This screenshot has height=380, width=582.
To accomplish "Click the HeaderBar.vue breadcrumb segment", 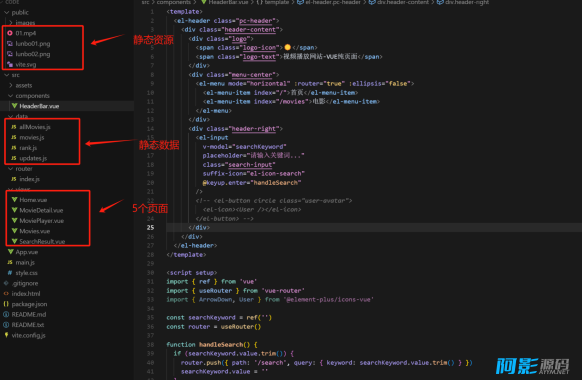I will coord(228,2).
